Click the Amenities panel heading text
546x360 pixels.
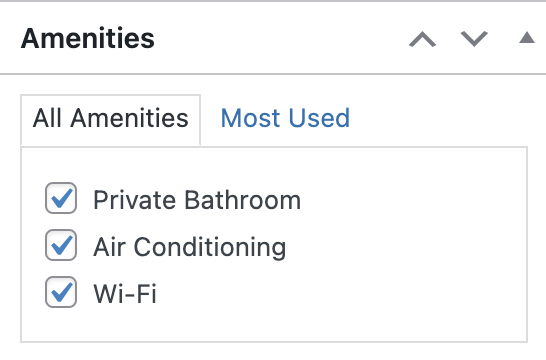click(x=88, y=38)
